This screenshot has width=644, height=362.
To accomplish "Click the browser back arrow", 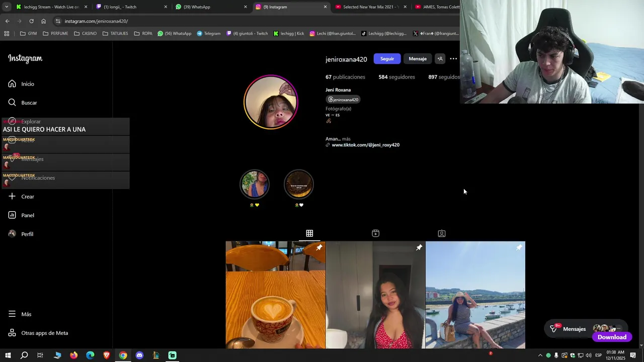I will point(7,21).
